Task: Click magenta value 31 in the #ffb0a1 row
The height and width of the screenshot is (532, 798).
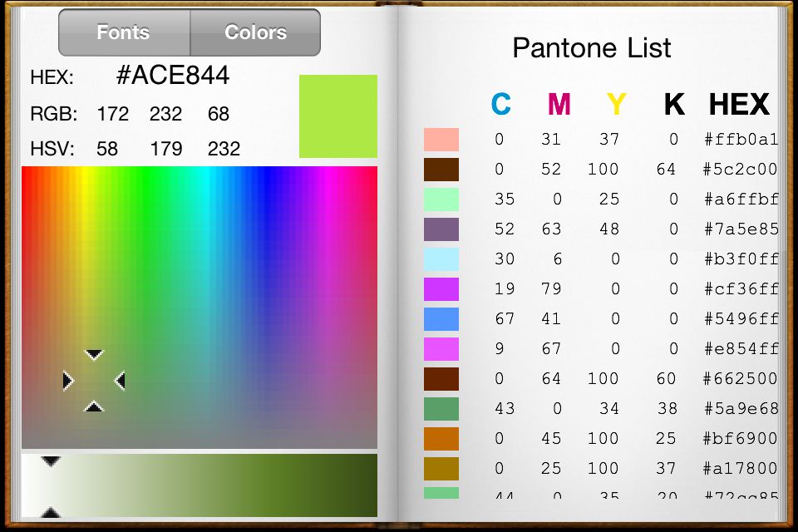Action: coord(551,140)
